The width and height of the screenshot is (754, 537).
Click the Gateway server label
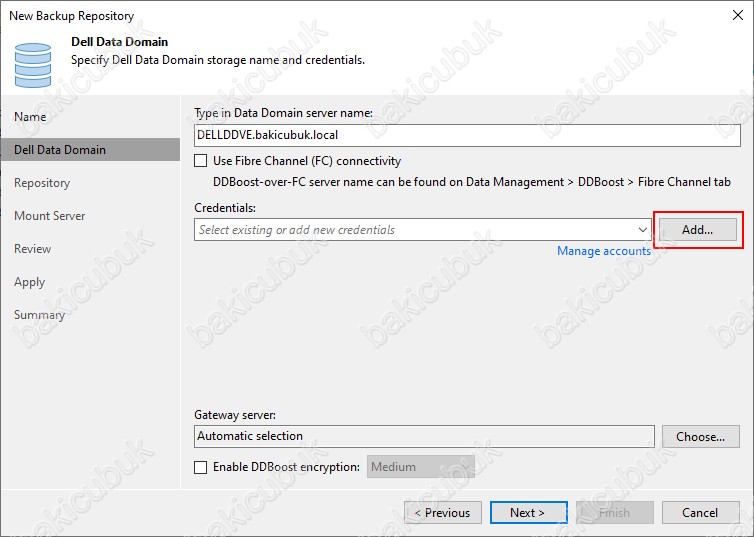tap(235, 415)
